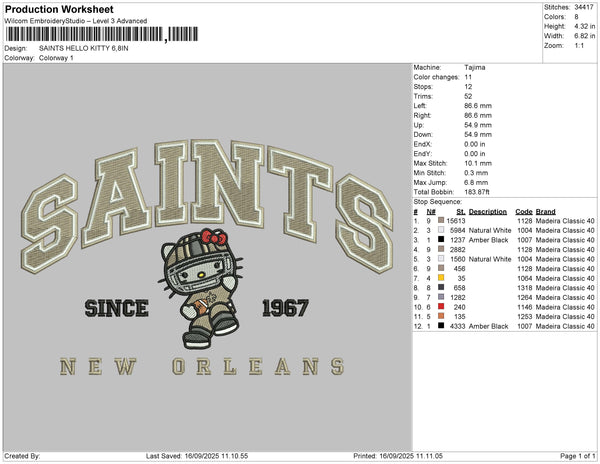The image size is (600, 464).
Task: Click the lavender gray swatch in row 9
Action: click(x=441, y=297)
